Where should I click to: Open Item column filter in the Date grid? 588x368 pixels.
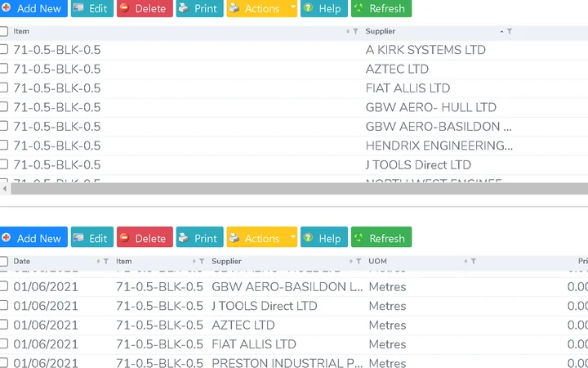[202, 262]
